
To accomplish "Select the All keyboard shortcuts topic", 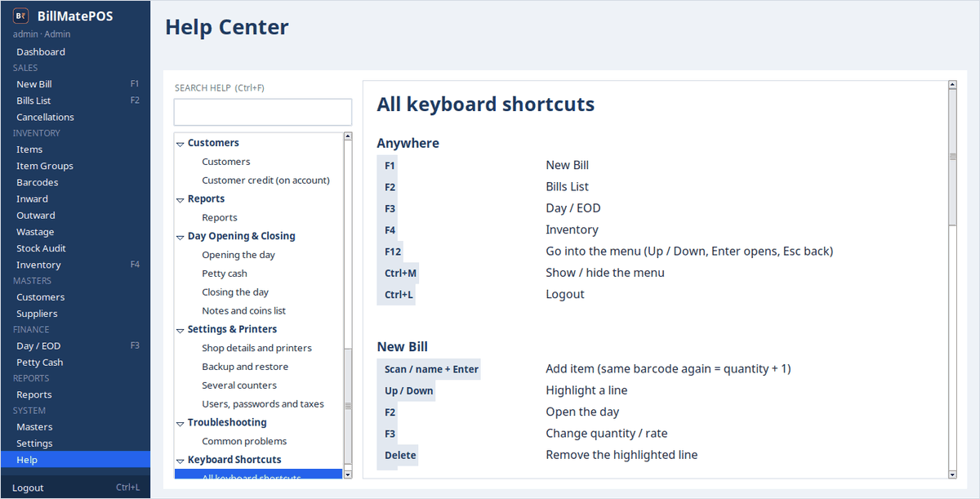I will pyautogui.click(x=258, y=474).
